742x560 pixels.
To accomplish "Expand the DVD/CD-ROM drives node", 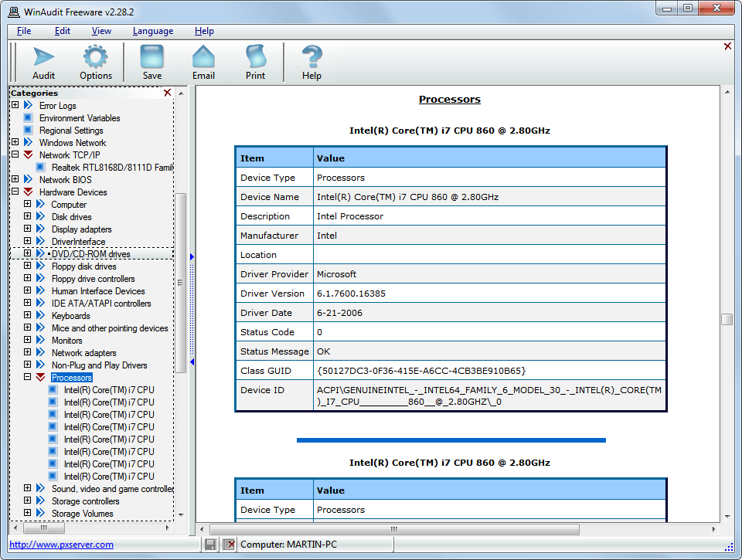I will click(x=28, y=253).
